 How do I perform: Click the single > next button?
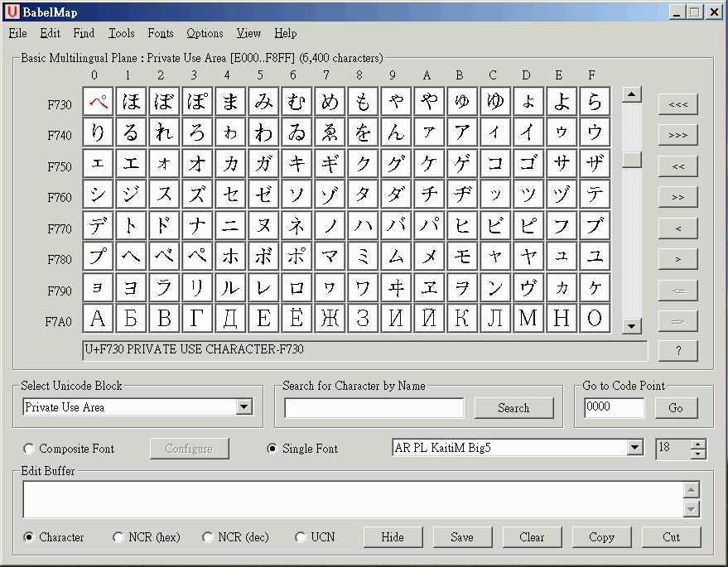coord(677,259)
